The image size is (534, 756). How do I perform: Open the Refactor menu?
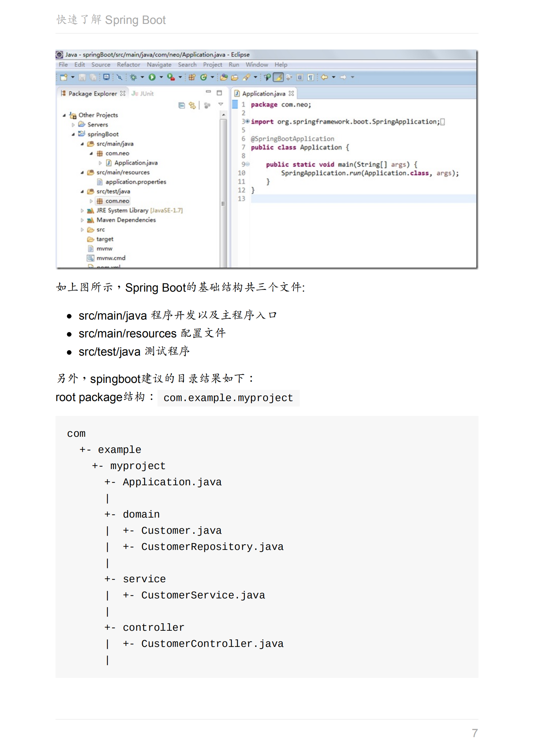click(129, 65)
